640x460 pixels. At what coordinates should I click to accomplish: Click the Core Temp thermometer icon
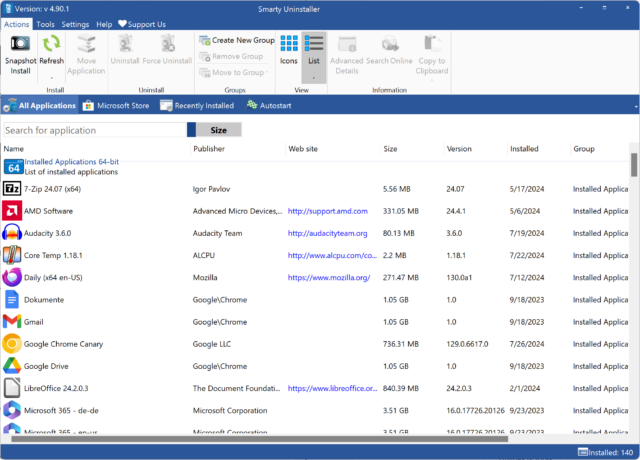click(12, 255)
